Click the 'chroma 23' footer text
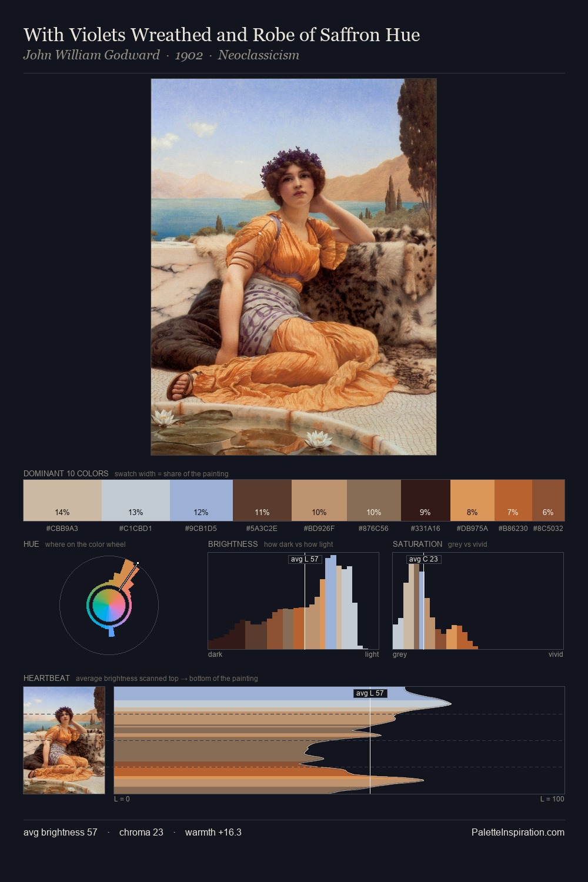The image size is (588, 882). point(141,833)
